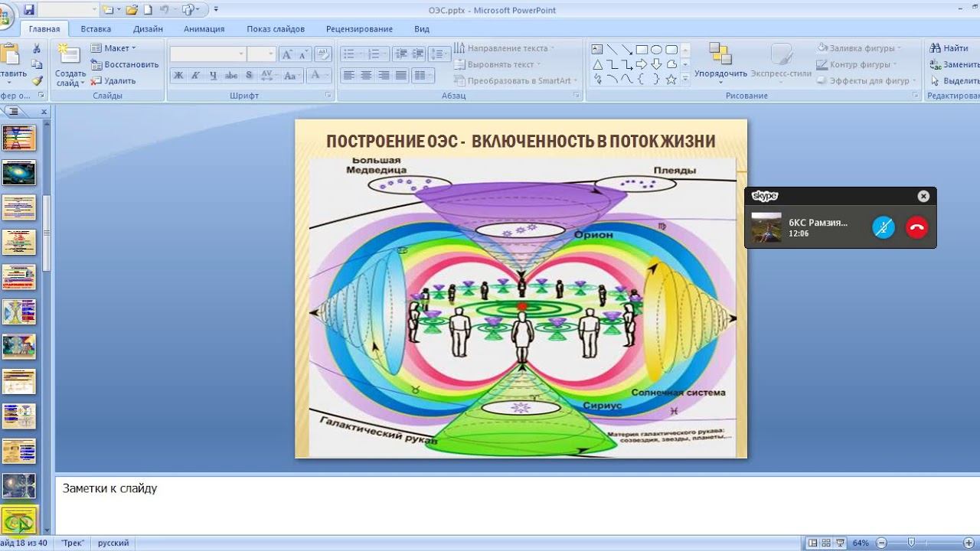The height and width of the screenshot is (551, 980).
Task: Align text right
Action: coord(383,75)
